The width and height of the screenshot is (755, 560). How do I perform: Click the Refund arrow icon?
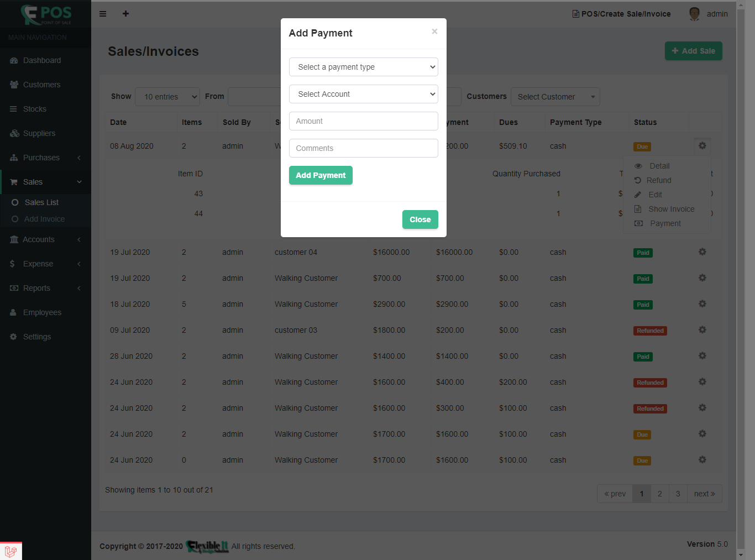click(638, 180)
